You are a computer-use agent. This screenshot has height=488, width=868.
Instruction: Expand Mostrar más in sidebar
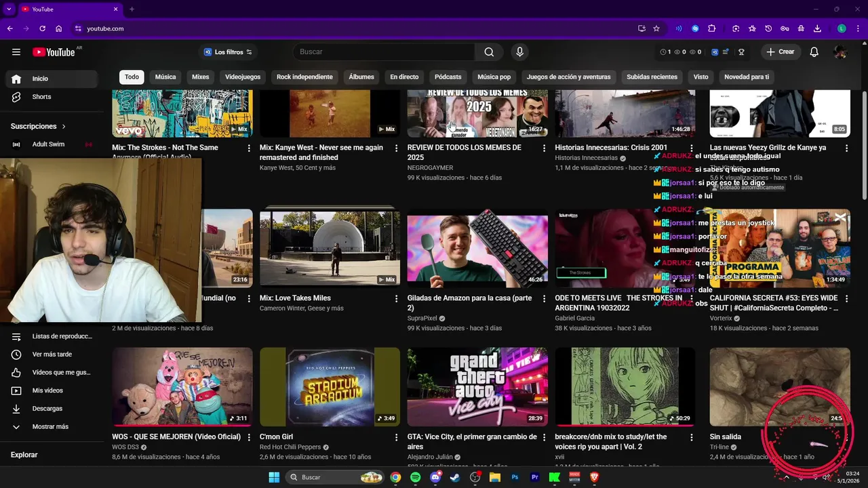(x=52, y=427)
